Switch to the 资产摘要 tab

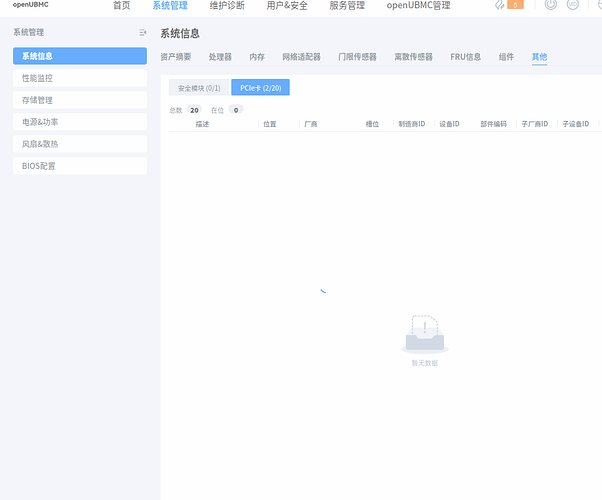point(176,57)
